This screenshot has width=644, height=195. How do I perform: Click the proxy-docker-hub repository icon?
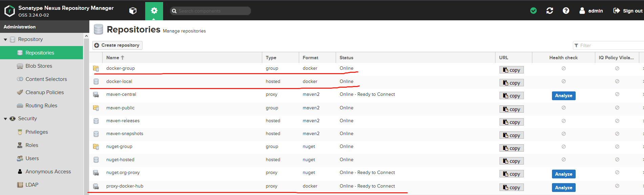coord(96,186)
